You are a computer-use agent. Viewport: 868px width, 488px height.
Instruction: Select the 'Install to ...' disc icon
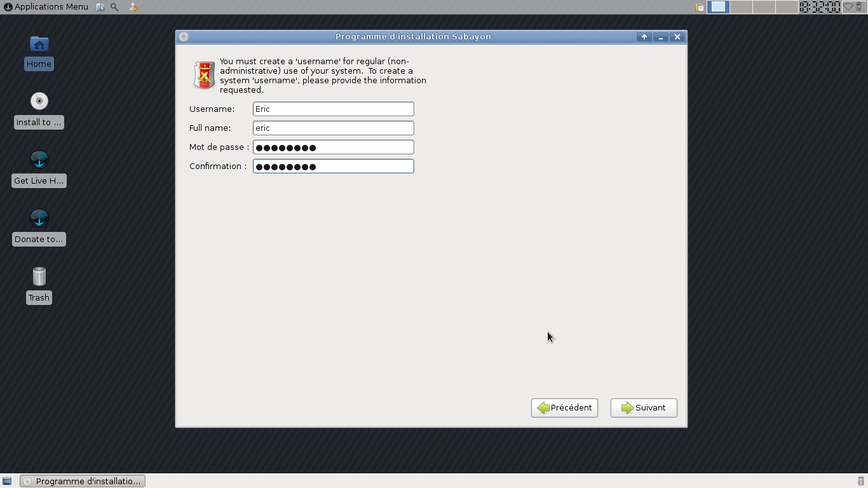(x=39, y=102)
